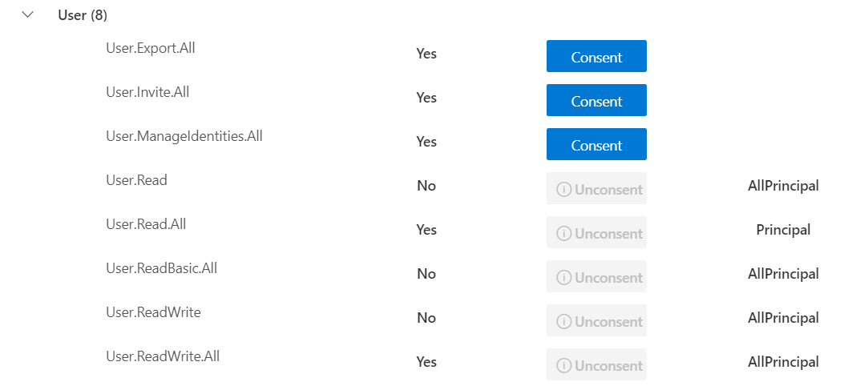Select the User.Export.All permission name
Viewport: 868px width, 390px height.
pos(151,48)
